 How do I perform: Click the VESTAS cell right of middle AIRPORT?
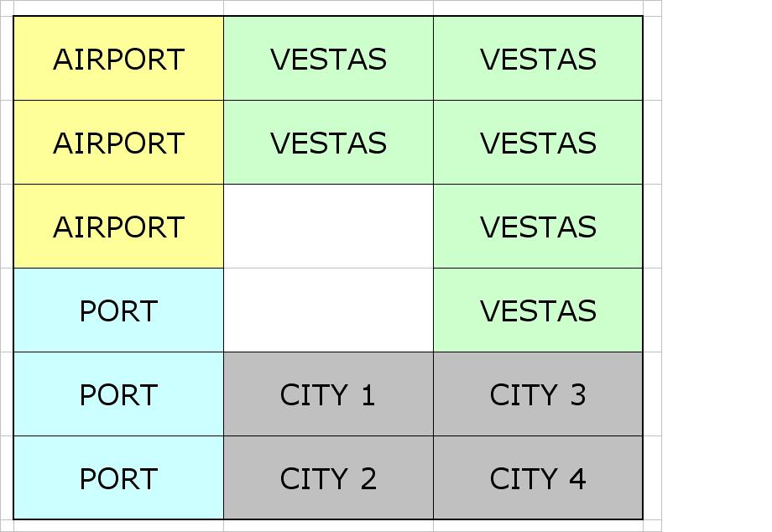[x=328, y=143]
